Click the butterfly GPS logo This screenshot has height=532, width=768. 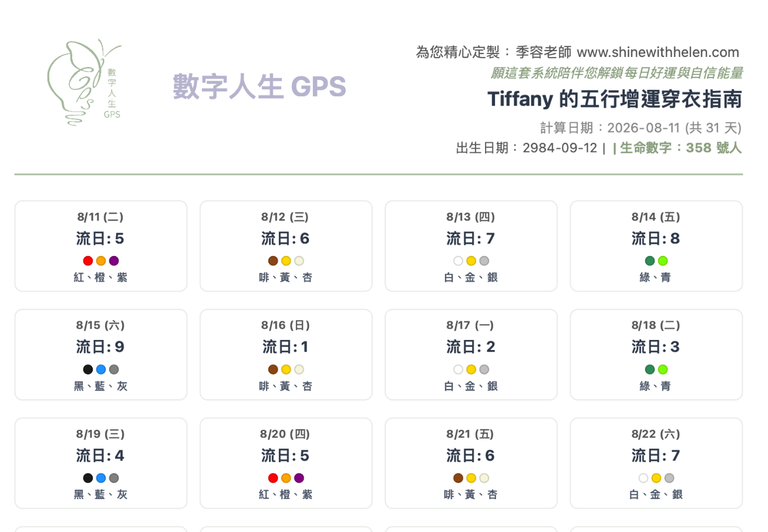point(84,82)
